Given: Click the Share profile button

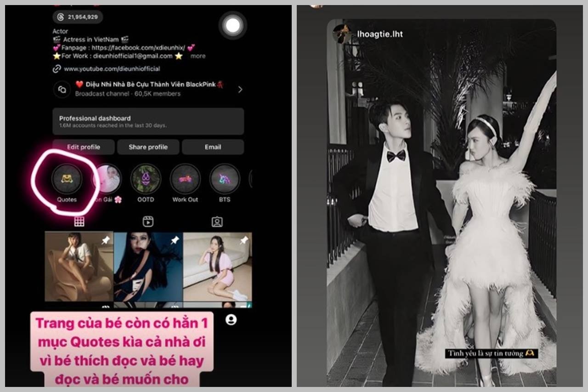Looking at the screenshot, I should click(148, 147).
